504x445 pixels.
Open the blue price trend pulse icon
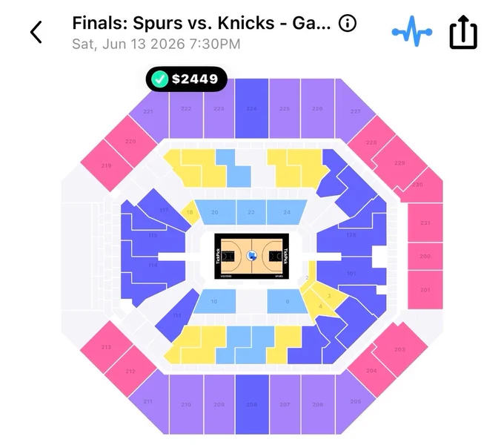[412, 31]
